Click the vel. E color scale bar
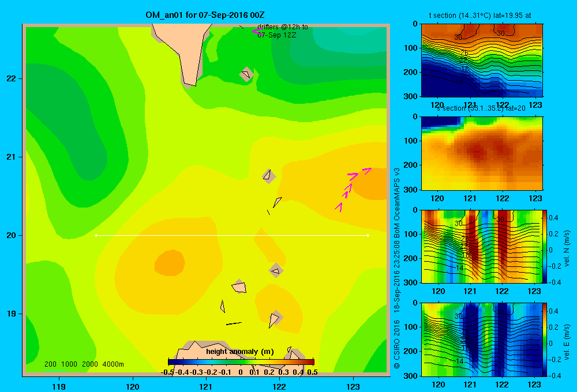The height and width of the screenshot is (392, 577). [x=545, y=340]
